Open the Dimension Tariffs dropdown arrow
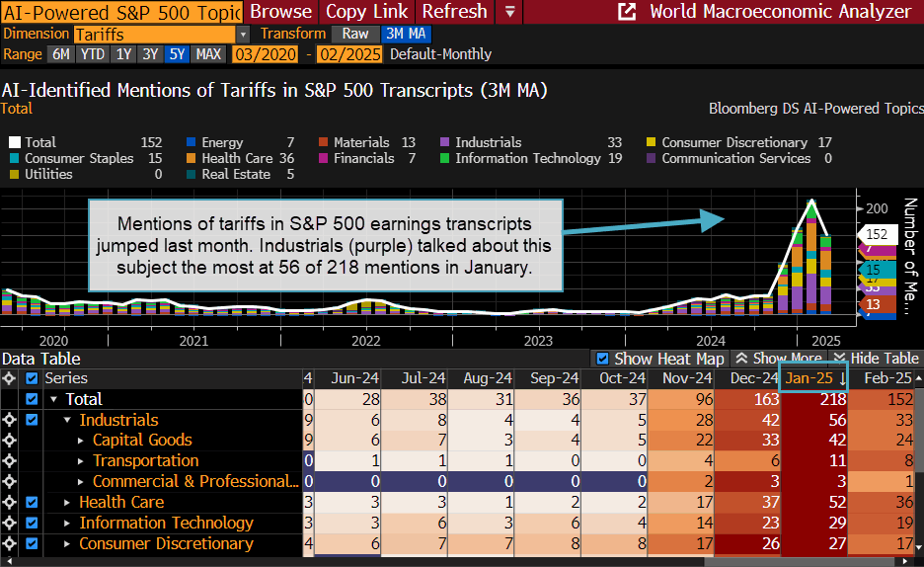924x567 pixels. click(243, 35)
